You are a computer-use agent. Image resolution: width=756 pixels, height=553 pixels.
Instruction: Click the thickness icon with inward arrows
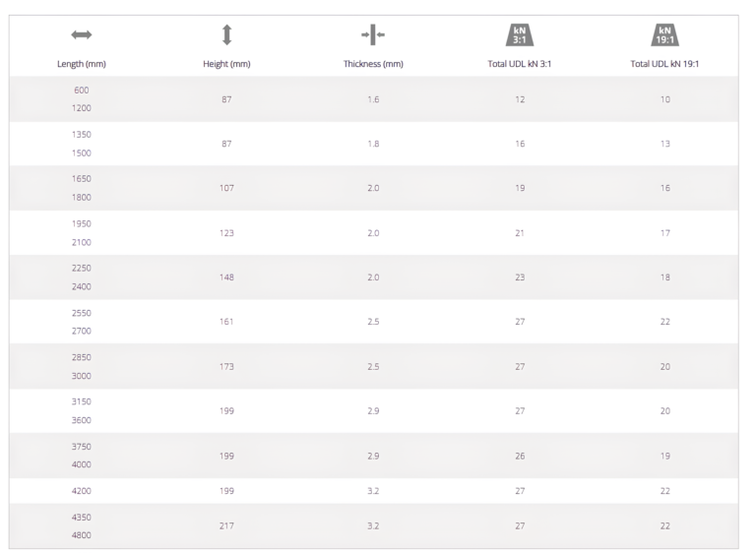(x=373, y=35)
